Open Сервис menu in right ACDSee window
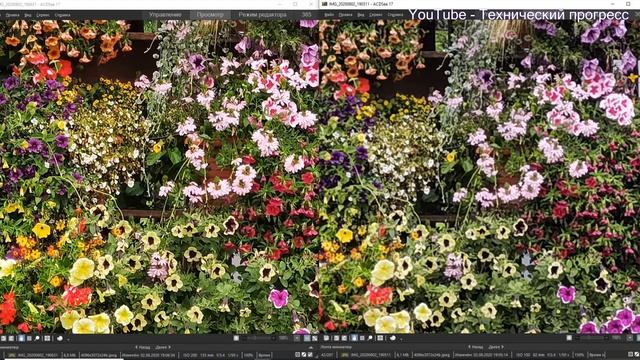Image resolution: width=640 pixels, height=360 pixels. (x=376, y=15)
